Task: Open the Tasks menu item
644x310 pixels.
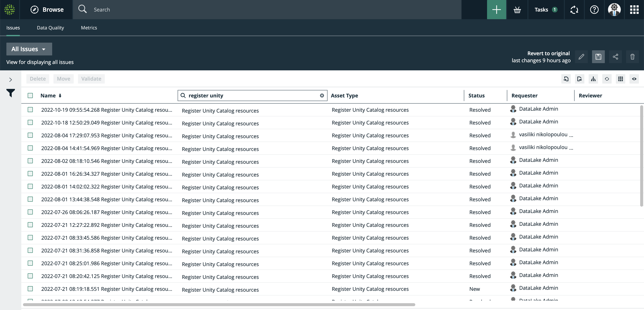Action: coord(546,10)
